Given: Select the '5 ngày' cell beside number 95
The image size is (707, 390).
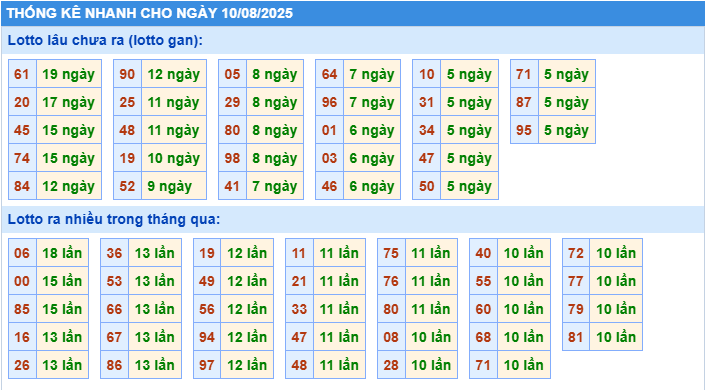Looking at the screenshot, I should click(x=567, y=130).
